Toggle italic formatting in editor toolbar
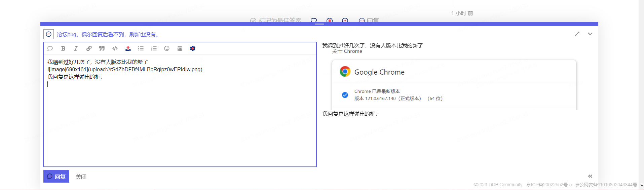 coord(76,48)
